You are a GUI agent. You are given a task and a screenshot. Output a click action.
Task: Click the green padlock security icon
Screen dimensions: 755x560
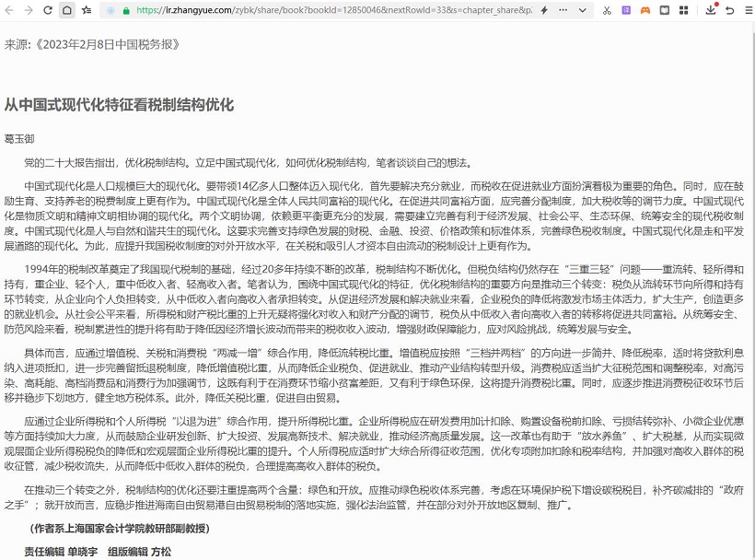(126, 10)
